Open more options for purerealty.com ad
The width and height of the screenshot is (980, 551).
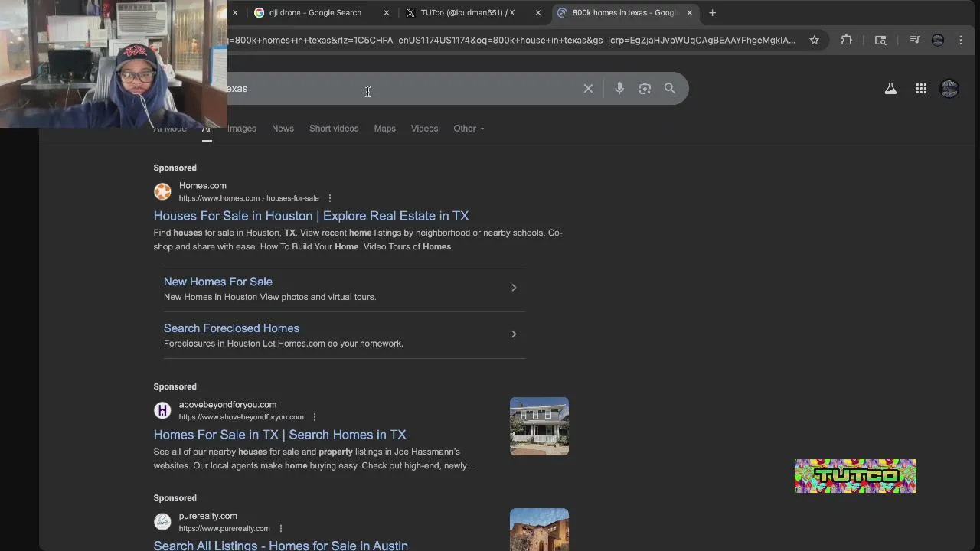281,529
